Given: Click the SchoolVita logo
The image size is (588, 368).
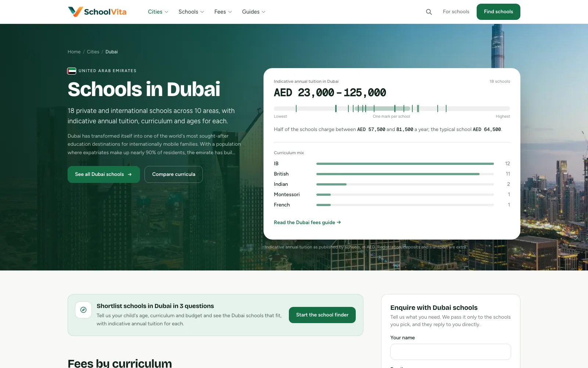Looking at the screenshot, I should click(97, 12).
